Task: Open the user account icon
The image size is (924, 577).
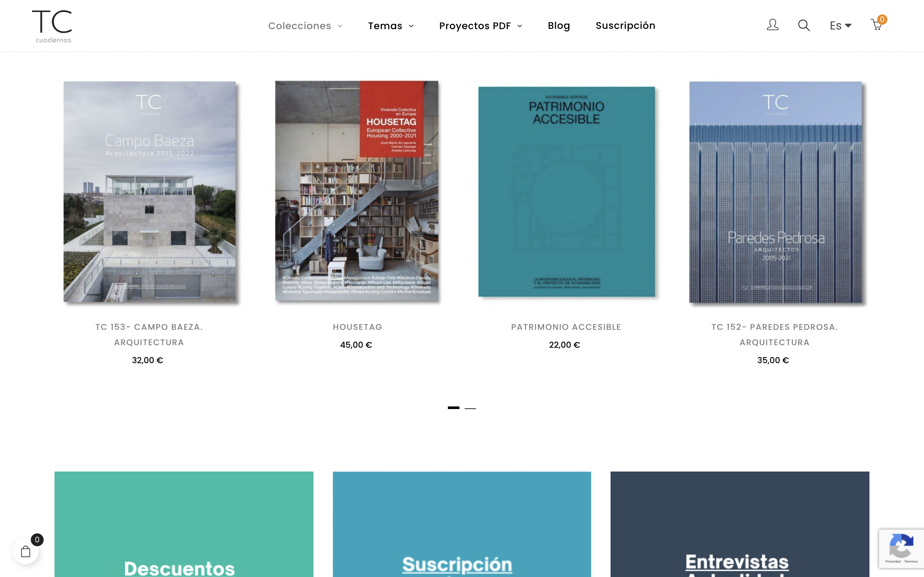Action: 773,25
